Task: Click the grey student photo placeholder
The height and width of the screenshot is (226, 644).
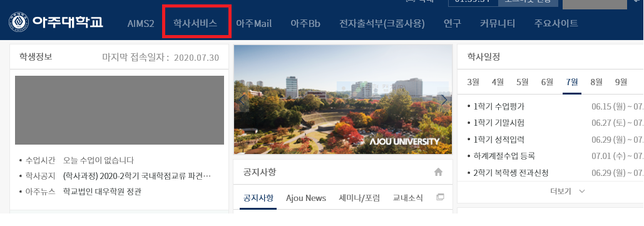Action: tap(120, 110)
